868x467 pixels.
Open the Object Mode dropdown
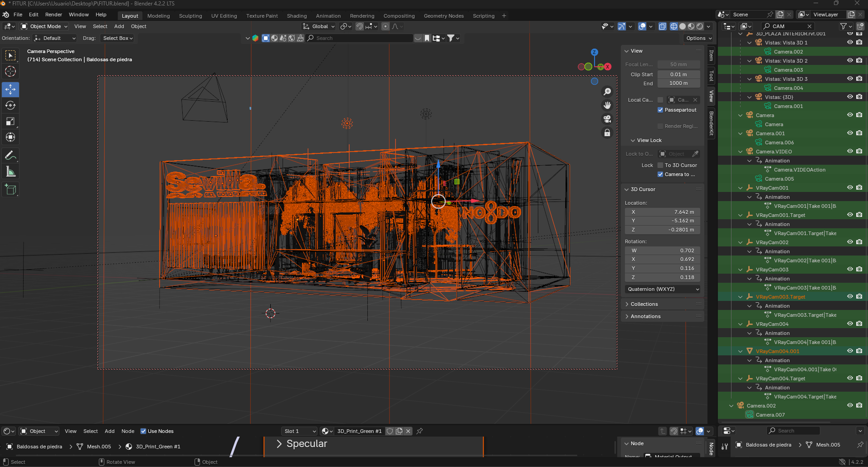tap(44, 26)
